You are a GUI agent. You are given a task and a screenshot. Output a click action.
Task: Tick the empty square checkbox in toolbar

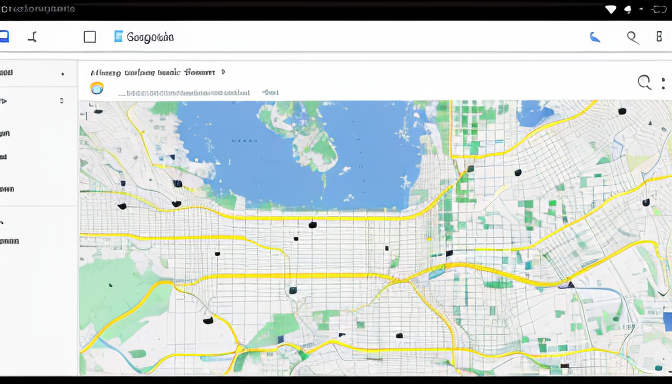90,37
